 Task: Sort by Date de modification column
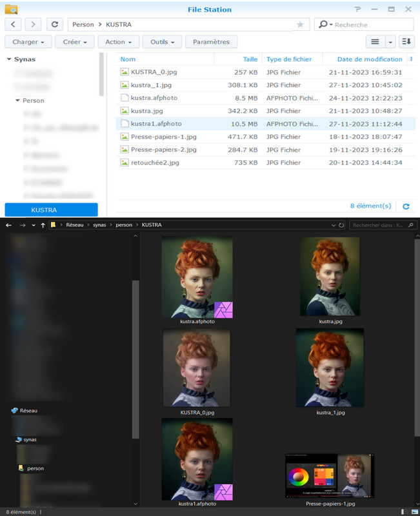click(370, 59)
